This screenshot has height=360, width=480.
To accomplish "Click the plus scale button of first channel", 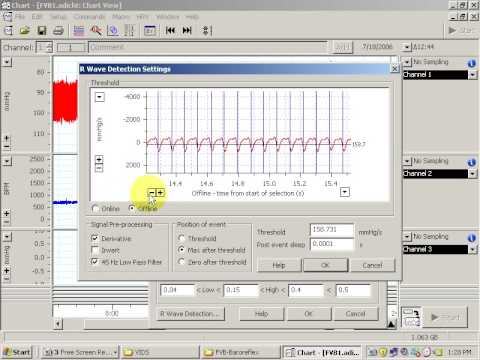I will [x=7, y=138].
